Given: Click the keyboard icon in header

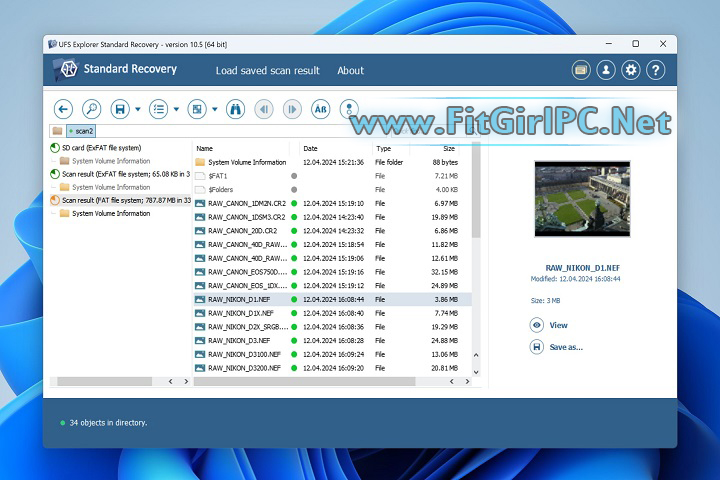Looking at the screenshot, I should click(581, 70).
